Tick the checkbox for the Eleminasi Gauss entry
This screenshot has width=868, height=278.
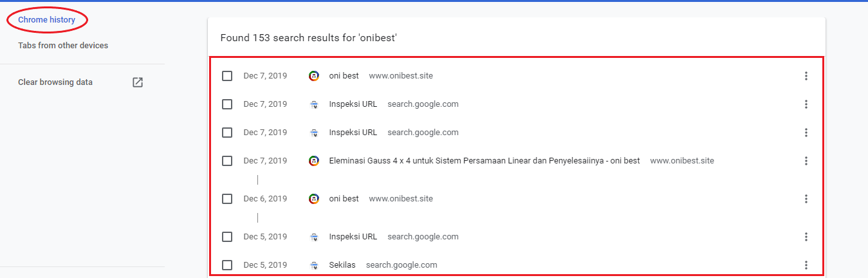(227, 161)
